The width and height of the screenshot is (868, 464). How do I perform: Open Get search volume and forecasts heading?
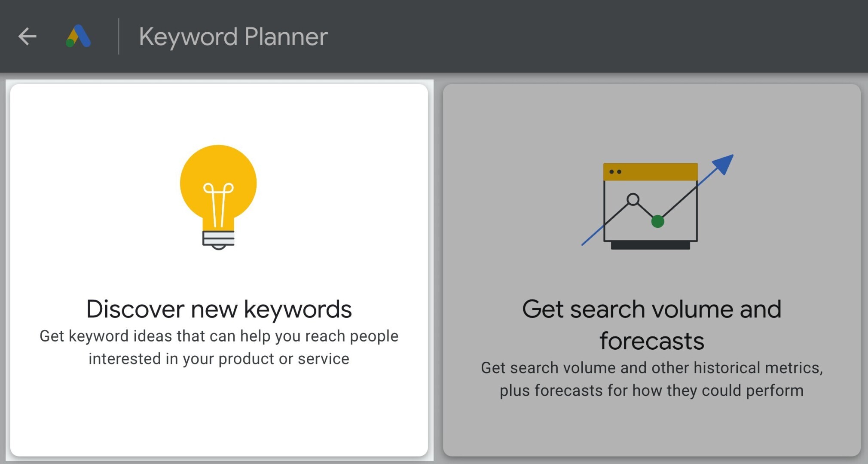[x=652, y=325]
